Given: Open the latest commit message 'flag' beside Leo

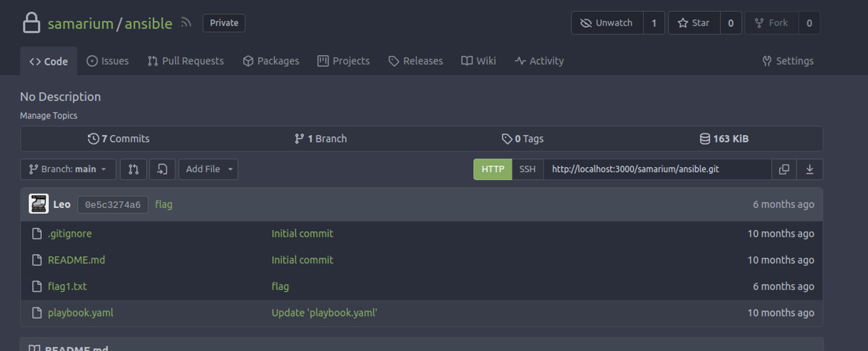Looking at the screenshot, I should click(x=163, y=204).
